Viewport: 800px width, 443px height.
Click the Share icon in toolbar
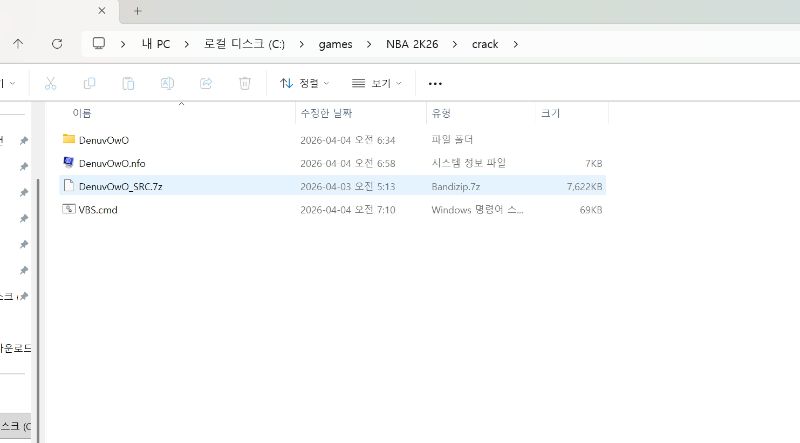206,83
